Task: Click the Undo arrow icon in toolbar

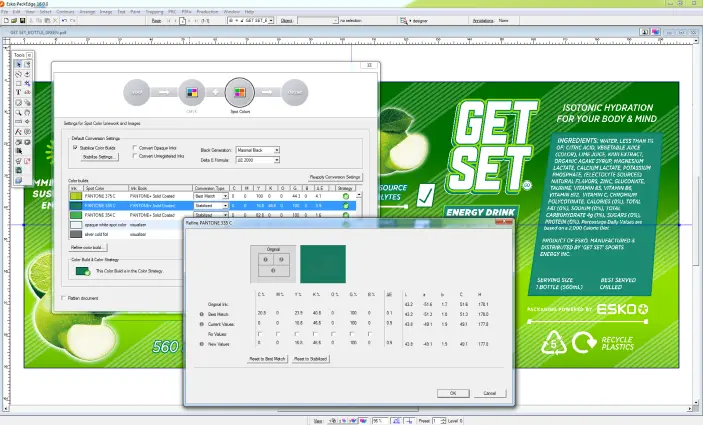Action: pyautogui.click(x=64, y=21)
